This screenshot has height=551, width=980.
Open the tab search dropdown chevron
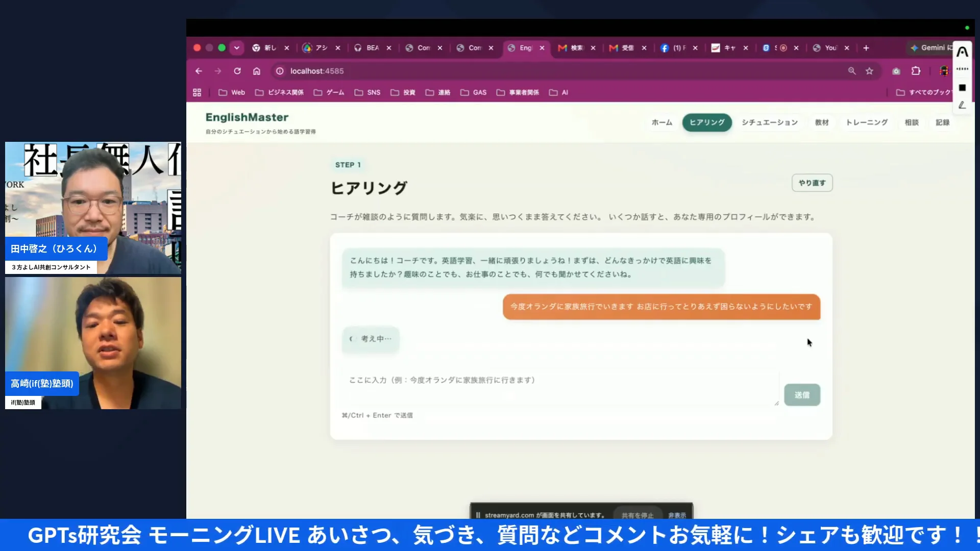click(236, 48)
